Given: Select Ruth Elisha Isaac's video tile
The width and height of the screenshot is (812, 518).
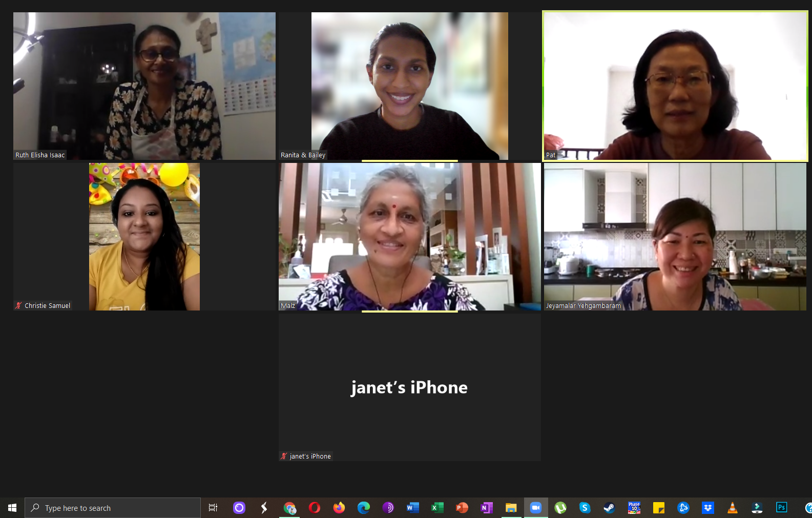Looking at the screenshot, I should tap(144, 86).
